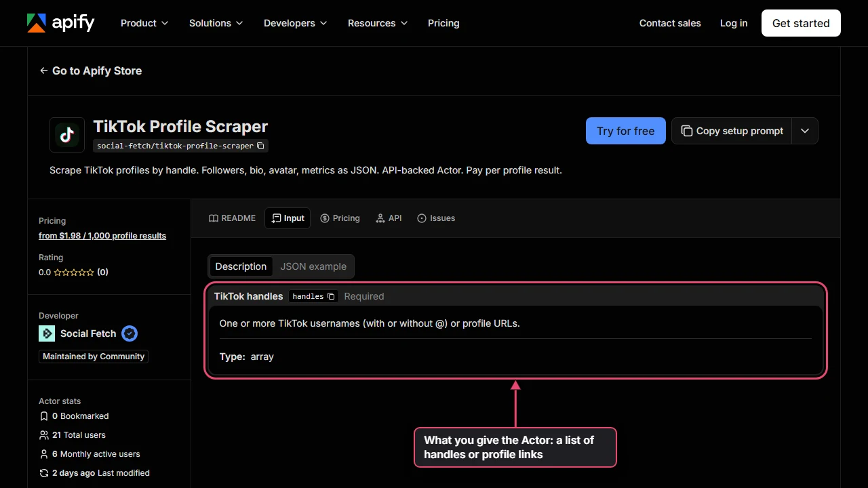Expand the Product menu
This screenshot has height=488, width=868.
pyautogui.click(x=144, y=23)
